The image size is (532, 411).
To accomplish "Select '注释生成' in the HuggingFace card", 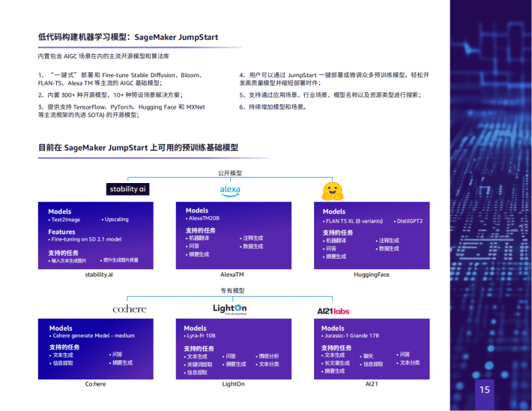I will [x=387, y=241].
